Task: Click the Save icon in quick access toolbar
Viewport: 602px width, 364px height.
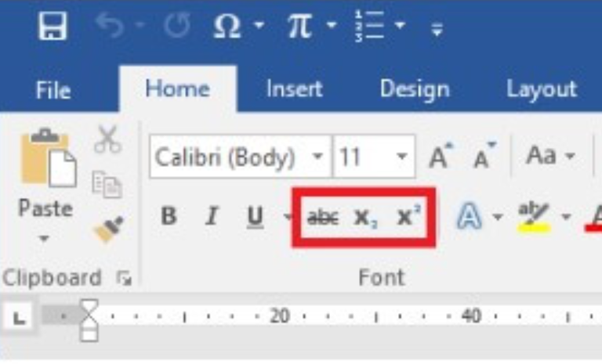Action: [x=53, y=26]
